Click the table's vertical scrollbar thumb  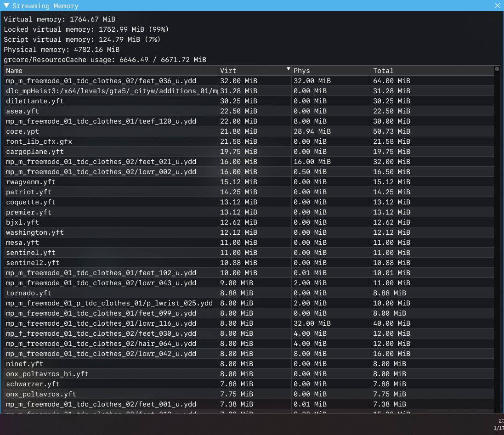point(497,69)
